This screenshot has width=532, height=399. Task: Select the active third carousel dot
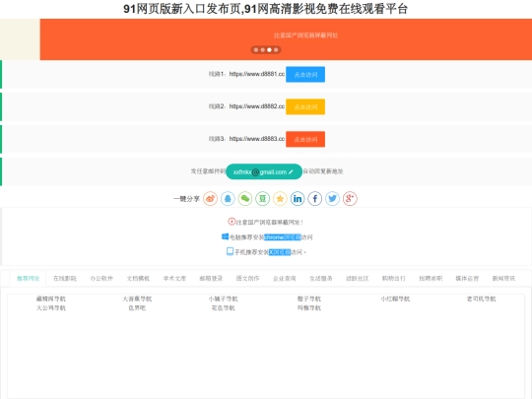click(x=269, y=50)
